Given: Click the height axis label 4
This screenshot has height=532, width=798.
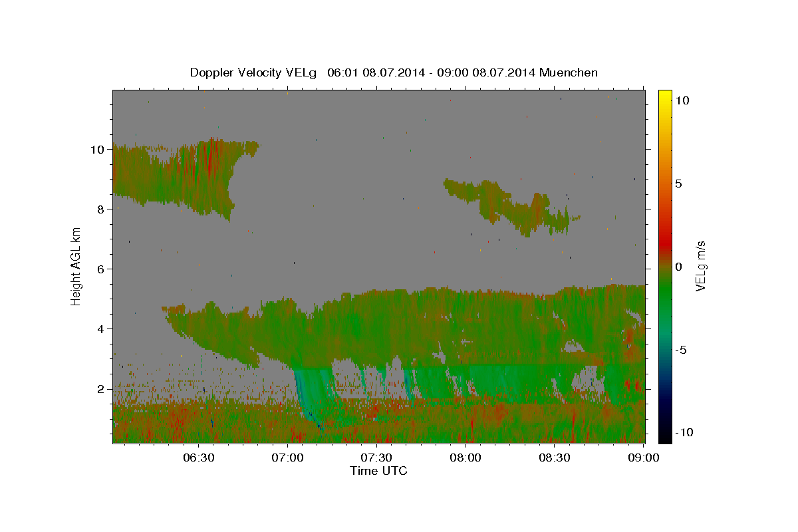Looking at the screenshot, I should click(x=101, y=329).
